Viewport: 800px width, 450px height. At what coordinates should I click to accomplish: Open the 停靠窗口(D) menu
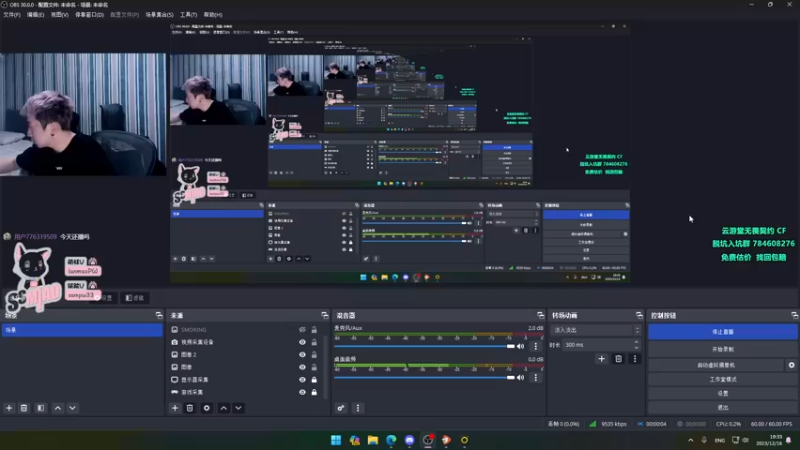pyautogui.click(x=89, y=15)
